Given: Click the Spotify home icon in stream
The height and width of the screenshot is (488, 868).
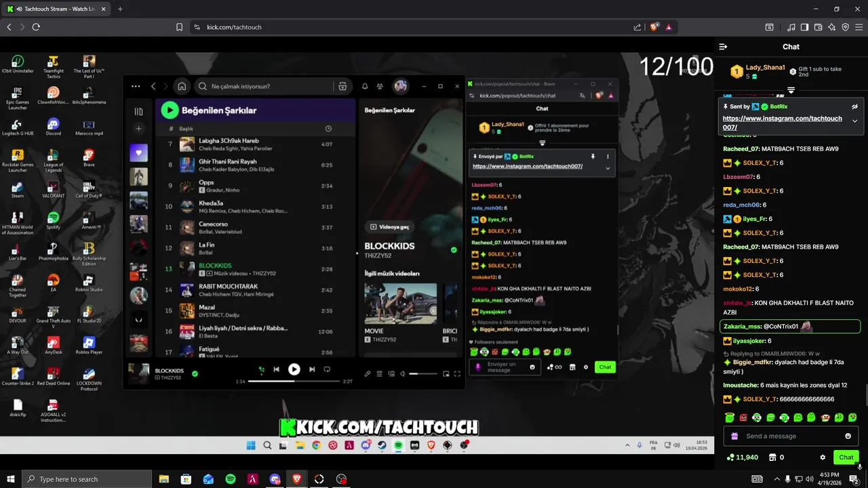Looking at the screenshot, I should [x=182, y=86].
